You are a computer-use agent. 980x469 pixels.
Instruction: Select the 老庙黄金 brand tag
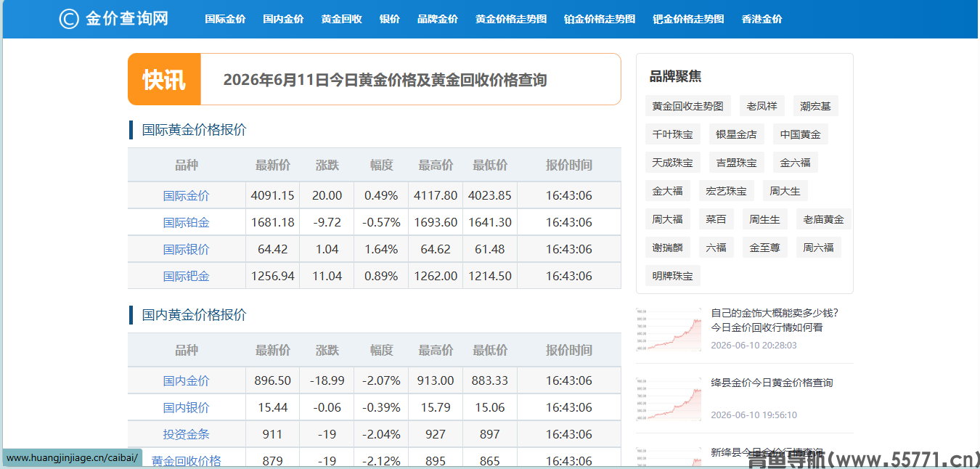coord(824,219)
